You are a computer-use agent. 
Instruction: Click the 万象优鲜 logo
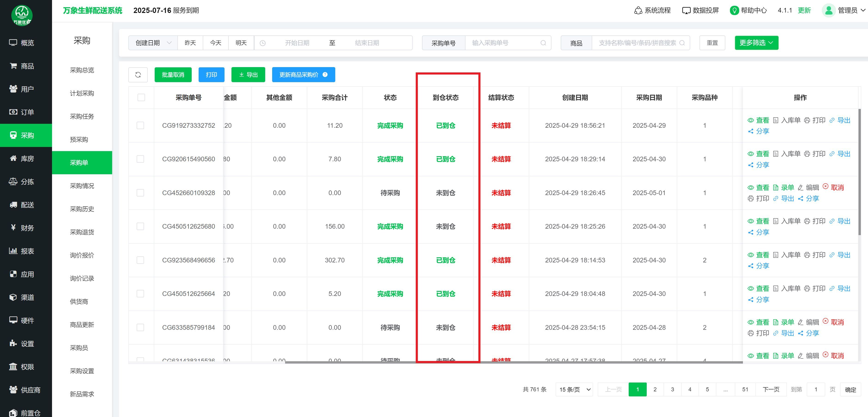[22, 15]
